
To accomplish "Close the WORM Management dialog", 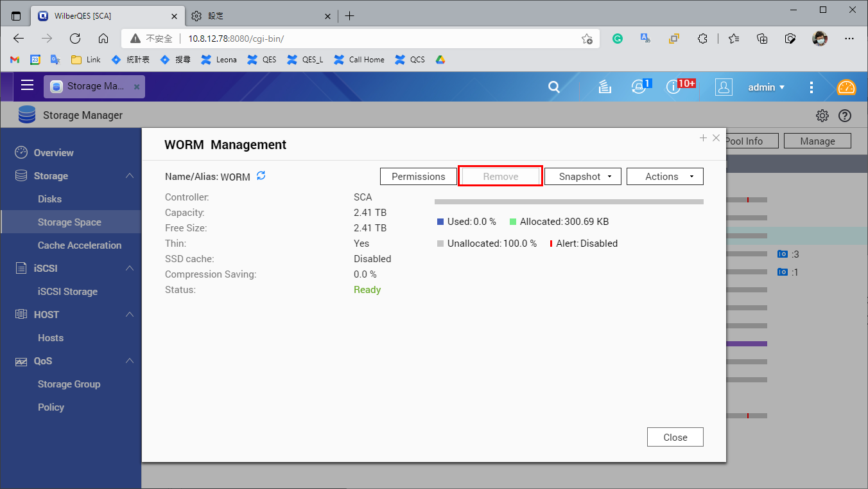I will [x=675, y=437].
